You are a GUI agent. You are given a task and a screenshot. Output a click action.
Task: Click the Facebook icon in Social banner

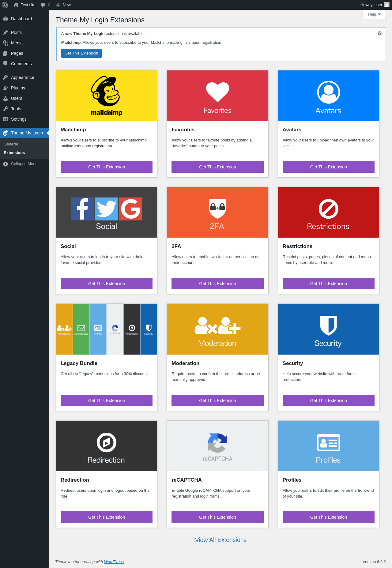82,209
